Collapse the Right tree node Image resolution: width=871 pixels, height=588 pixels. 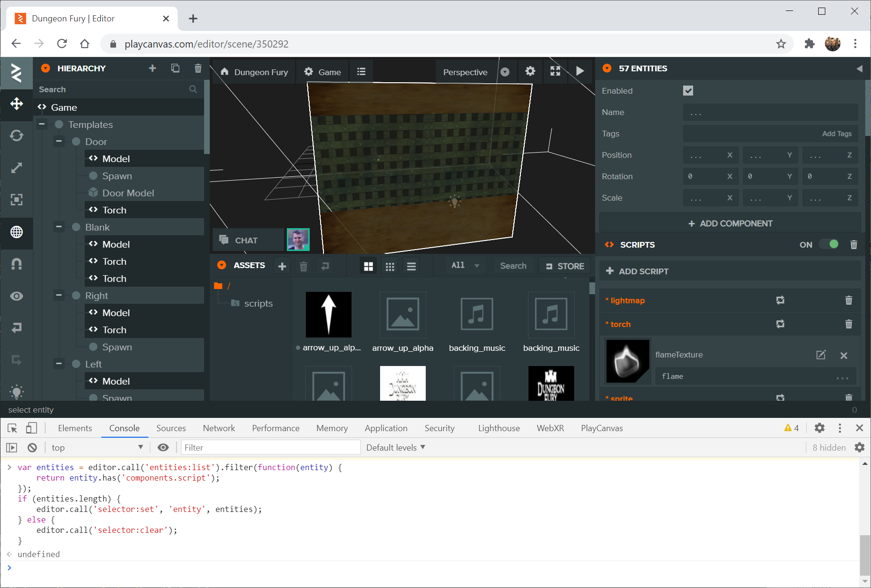[59, 295]
